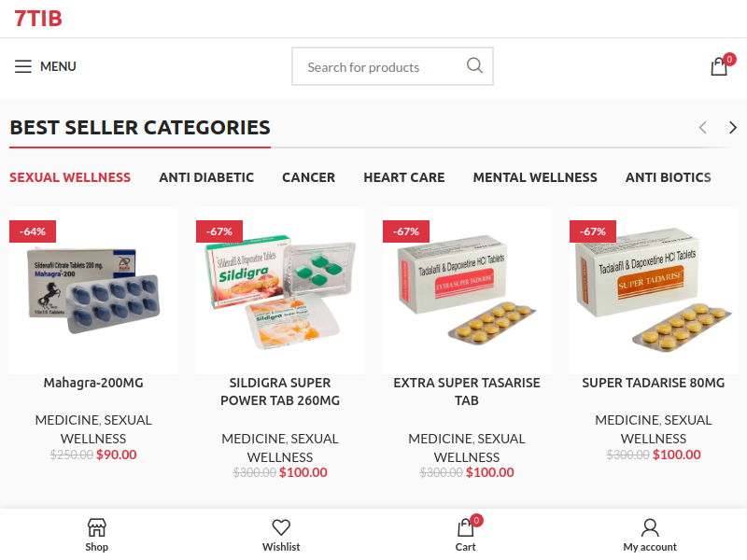Switch to the Anti Diabetic tab
The image size is (747, 560).
tap(206, 177)
